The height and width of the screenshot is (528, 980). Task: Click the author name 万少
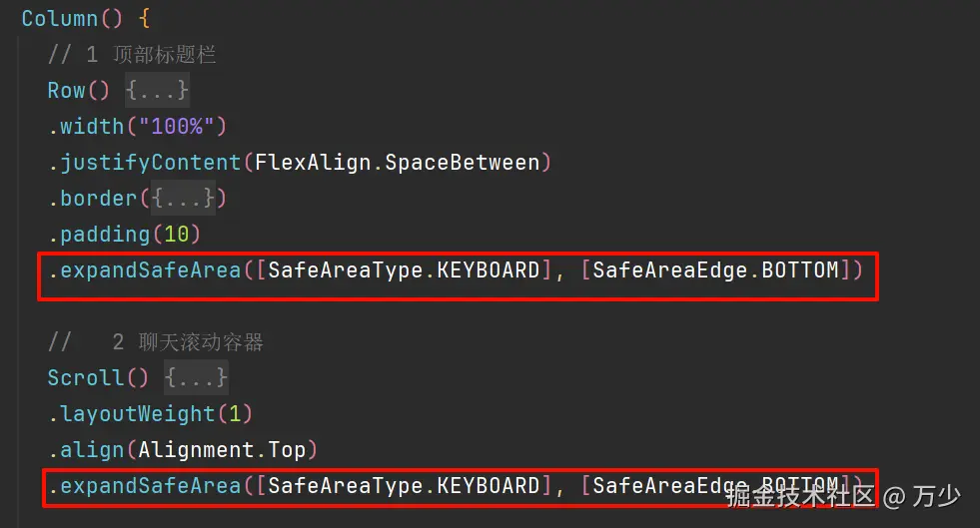(x=937, y=495)
